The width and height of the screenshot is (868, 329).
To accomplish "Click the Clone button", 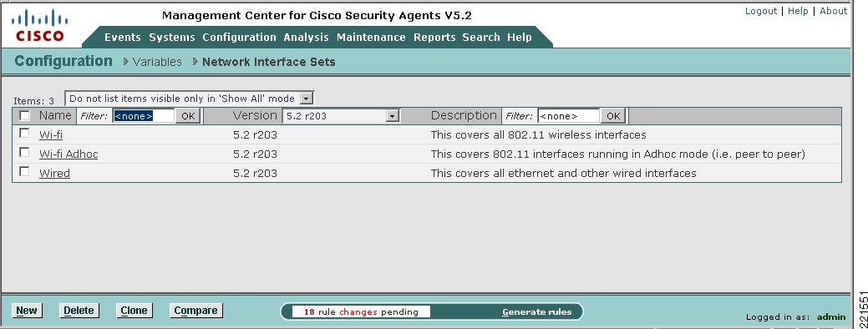I will pos(134,310).
